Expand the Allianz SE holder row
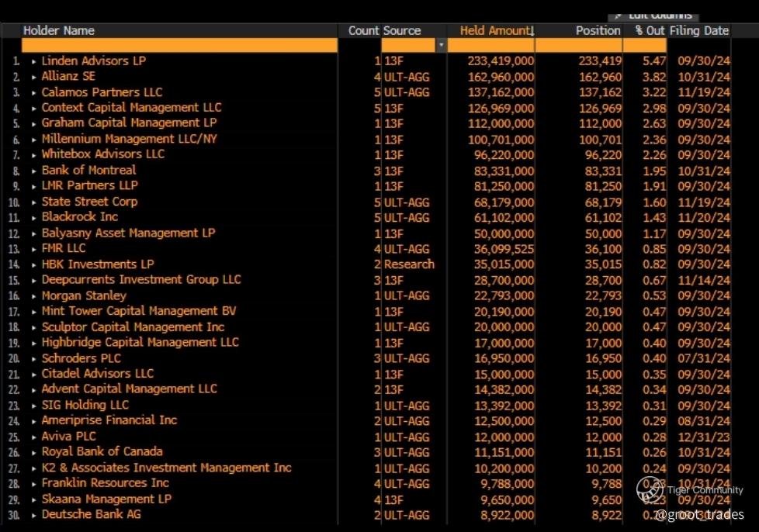Viewport: 759px width, 532px height. pyautogui.click(x=34, y=78)
